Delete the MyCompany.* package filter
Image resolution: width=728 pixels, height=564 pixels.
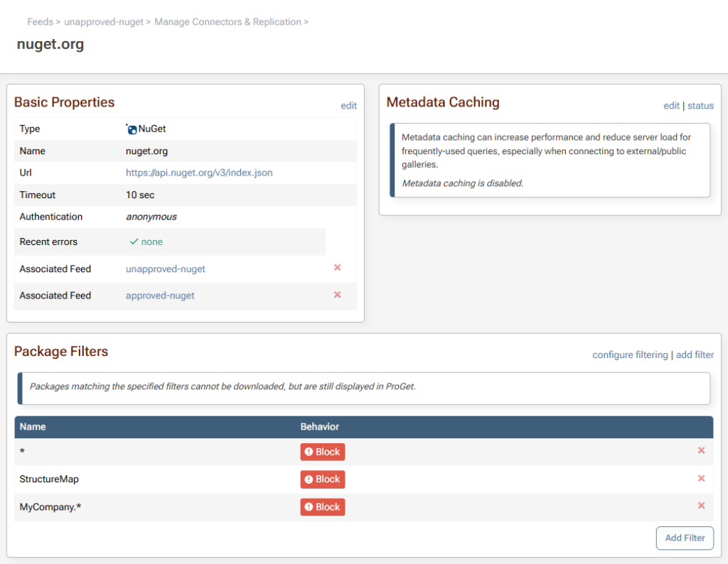click(x=701, y=506)
